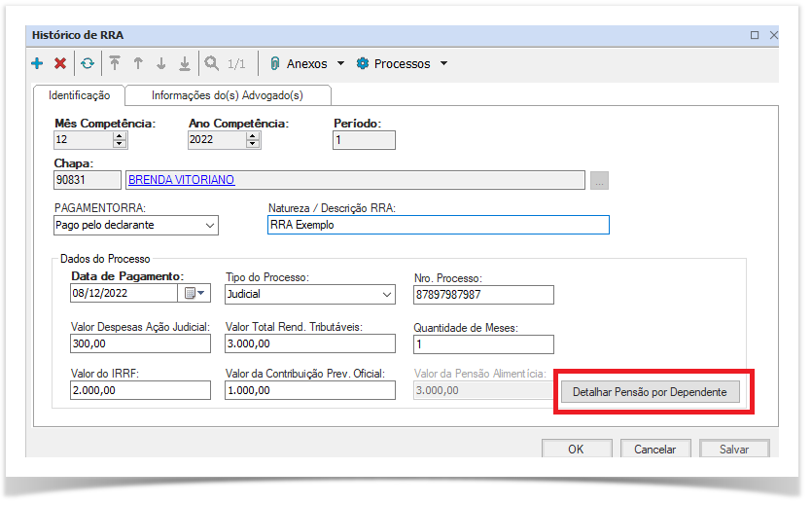Click the 1/1 record counter
This screenshot has height=505, width=812.
236,63
